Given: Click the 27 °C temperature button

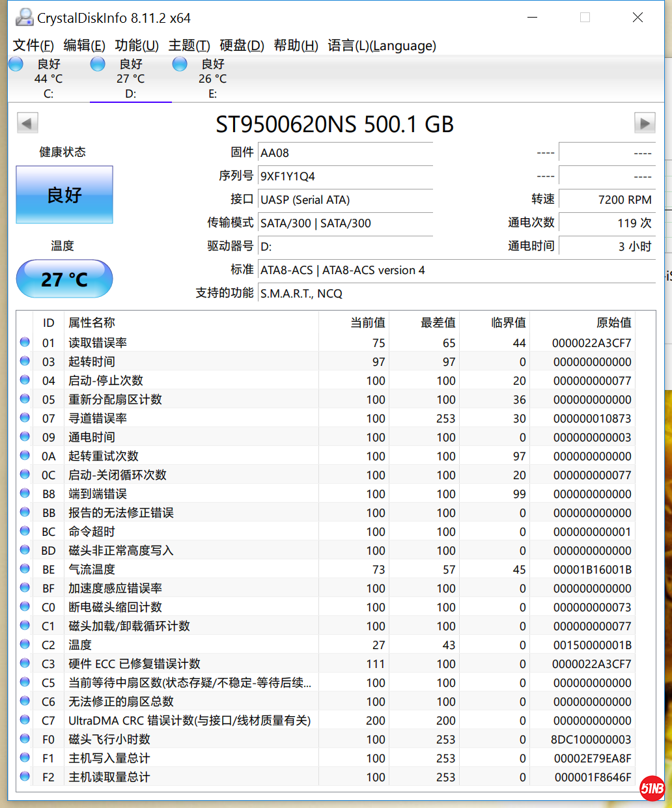Looking at the screenshot, I should [x=64, y=279].
